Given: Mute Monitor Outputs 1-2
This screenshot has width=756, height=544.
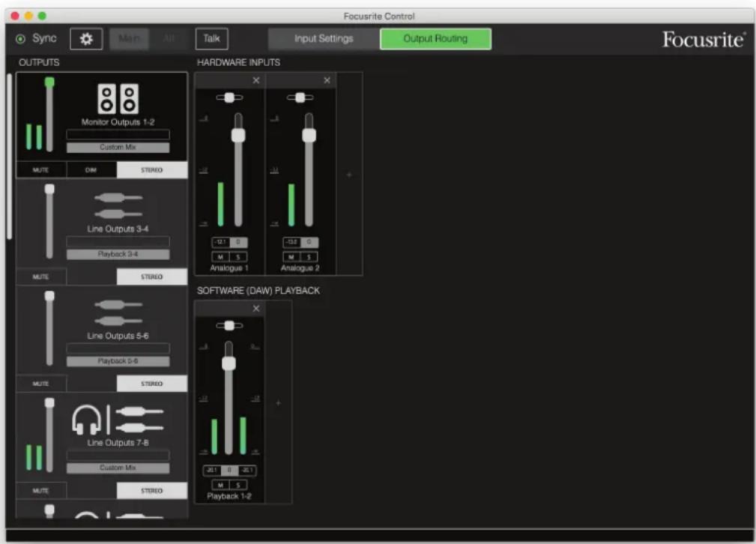Looking at the screenshot, I should point(41,170).
